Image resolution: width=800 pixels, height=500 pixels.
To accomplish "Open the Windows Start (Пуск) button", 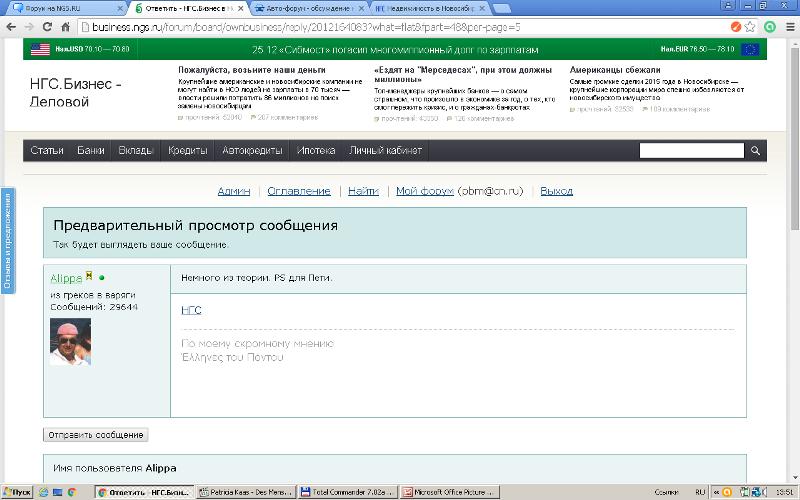I will [x=17, y=492].
